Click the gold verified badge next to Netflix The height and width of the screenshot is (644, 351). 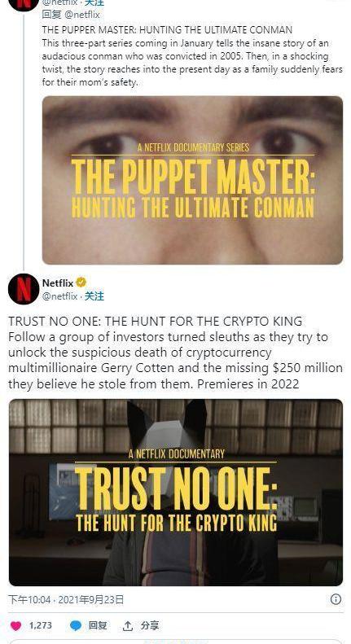81,283
